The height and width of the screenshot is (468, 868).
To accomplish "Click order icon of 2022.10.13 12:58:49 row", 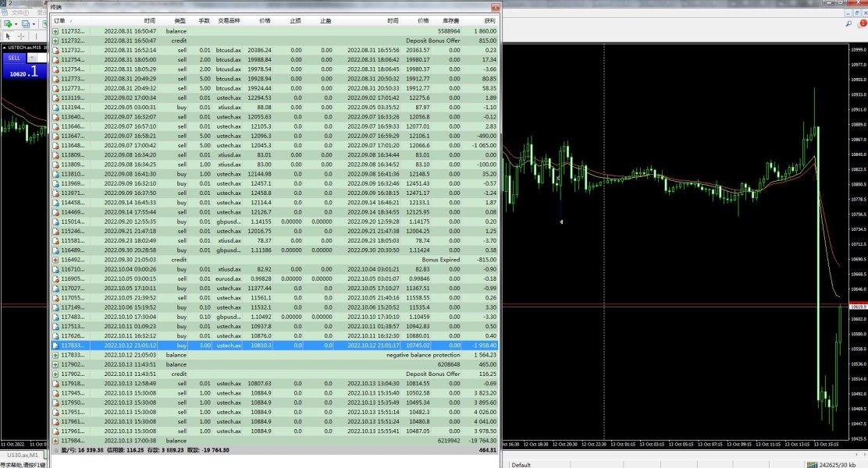I will point(55,383).
